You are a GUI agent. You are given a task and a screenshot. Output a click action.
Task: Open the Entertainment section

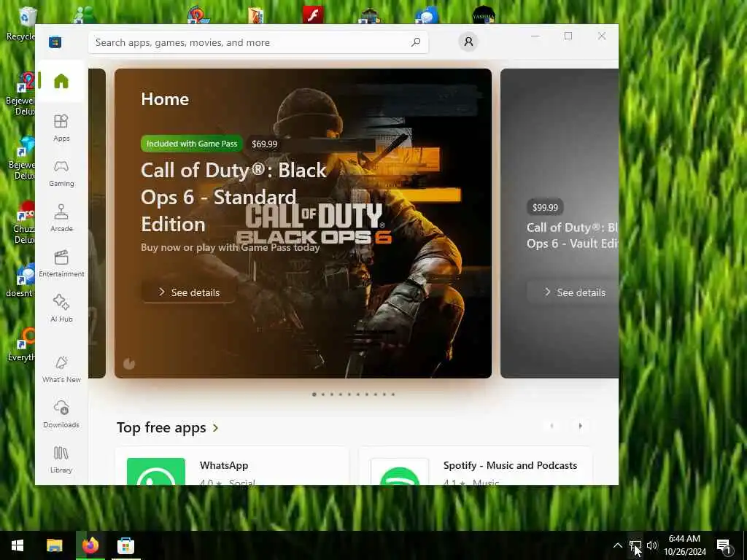[61, 263]
